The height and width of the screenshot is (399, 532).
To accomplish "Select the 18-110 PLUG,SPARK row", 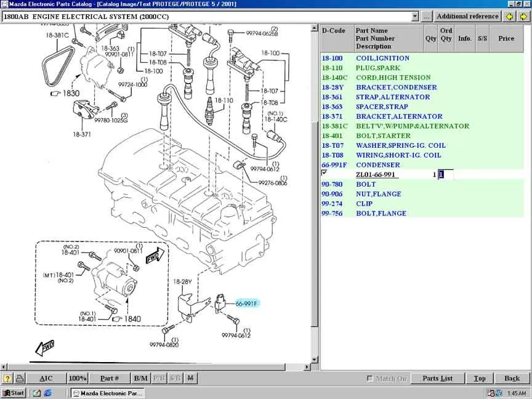I will coord(422,68).
